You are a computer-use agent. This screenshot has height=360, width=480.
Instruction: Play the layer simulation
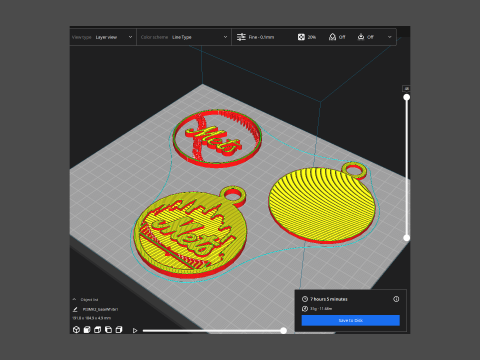pos(135,331)
